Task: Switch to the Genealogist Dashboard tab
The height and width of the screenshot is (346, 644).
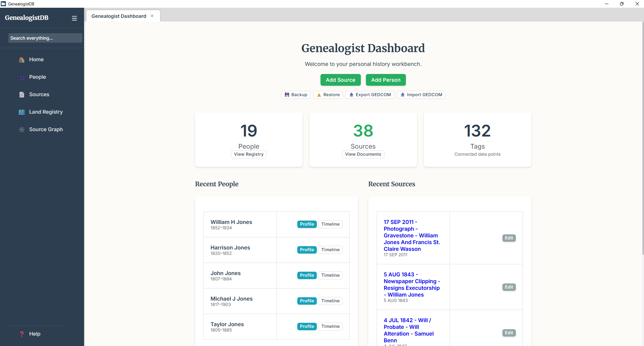Action: pyautogui.click(x=118, y=16)
